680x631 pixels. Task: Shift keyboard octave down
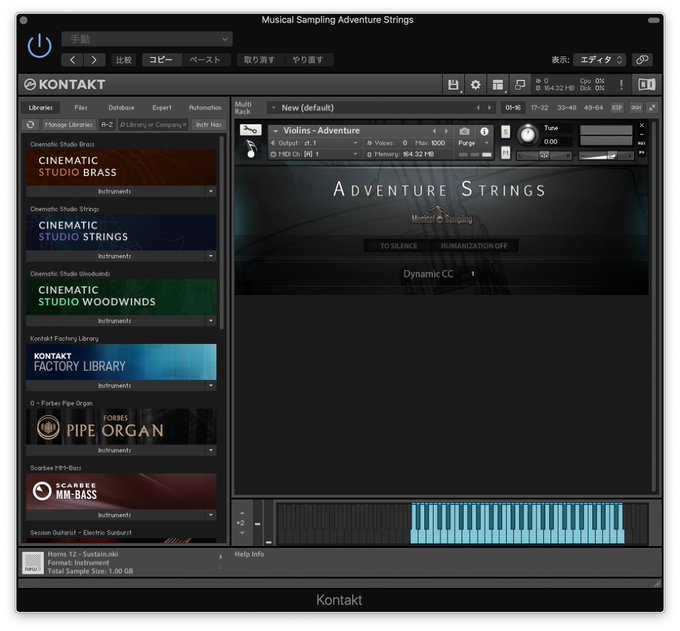[x=242, y=533]
